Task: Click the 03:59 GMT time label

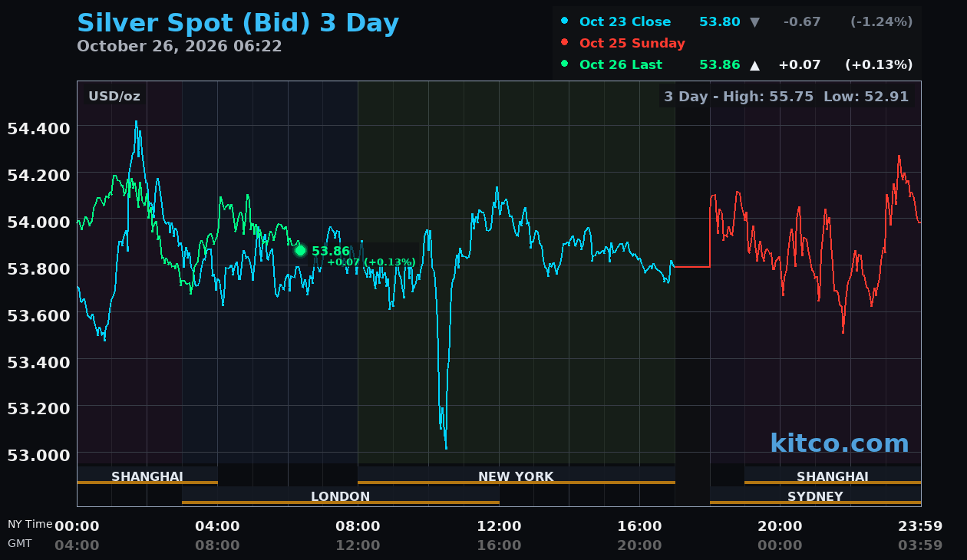Action: click(920, 545)
